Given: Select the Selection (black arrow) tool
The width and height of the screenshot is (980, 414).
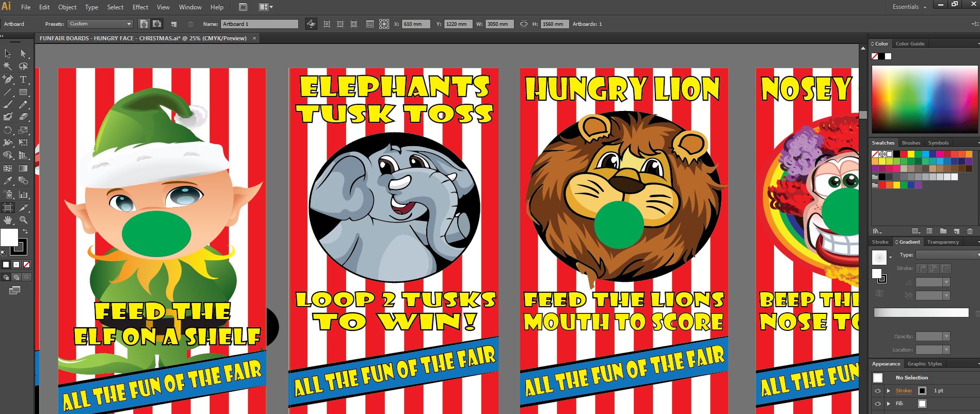Looking at the screenshot, I should 8,54.
